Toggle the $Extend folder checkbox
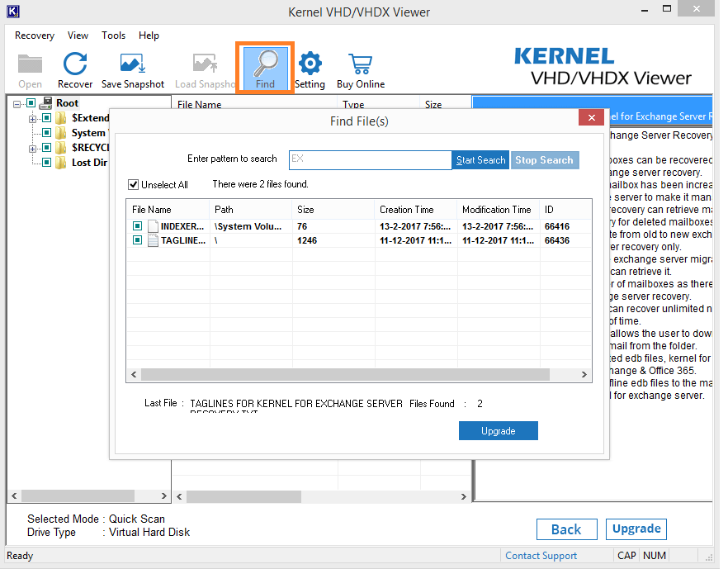Viewport: 728px width, 569px height. (46, 117)
